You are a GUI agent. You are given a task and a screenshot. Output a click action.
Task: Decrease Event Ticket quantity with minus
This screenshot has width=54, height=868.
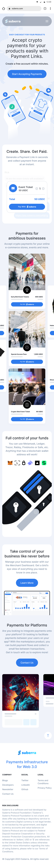(x=37, y=189)
